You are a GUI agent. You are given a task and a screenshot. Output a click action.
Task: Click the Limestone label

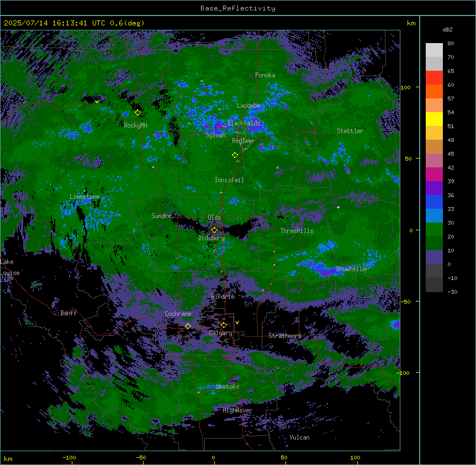84,197
